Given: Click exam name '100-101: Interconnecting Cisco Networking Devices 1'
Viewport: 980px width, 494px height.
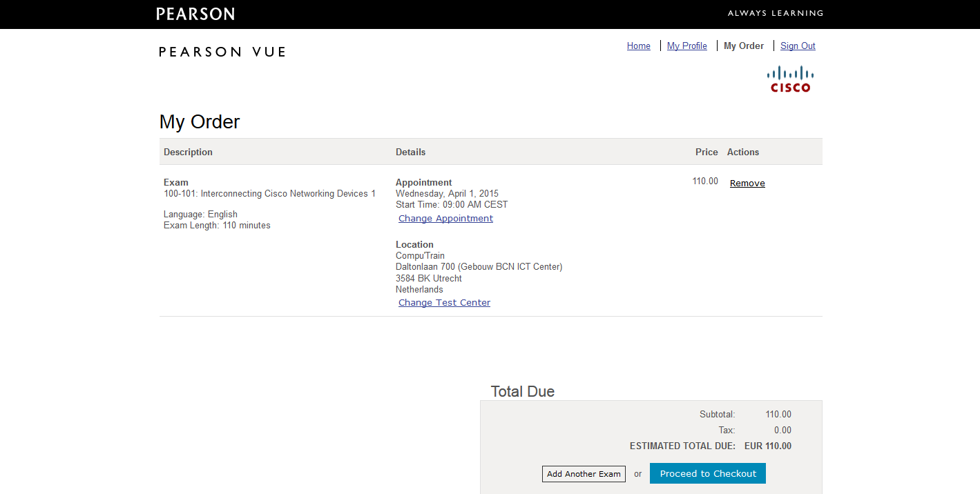Looking at the screenshot, I should [269, 194].
